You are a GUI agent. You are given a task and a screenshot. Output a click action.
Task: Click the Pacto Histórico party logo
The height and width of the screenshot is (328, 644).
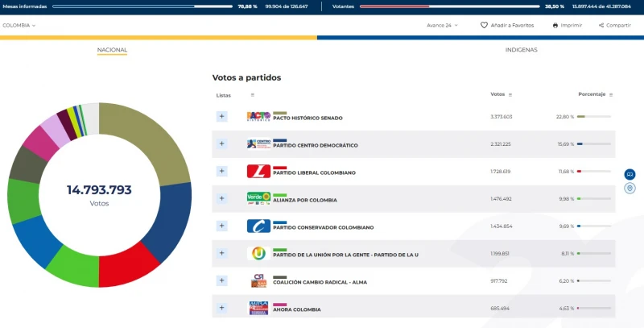tap(258, 117)
